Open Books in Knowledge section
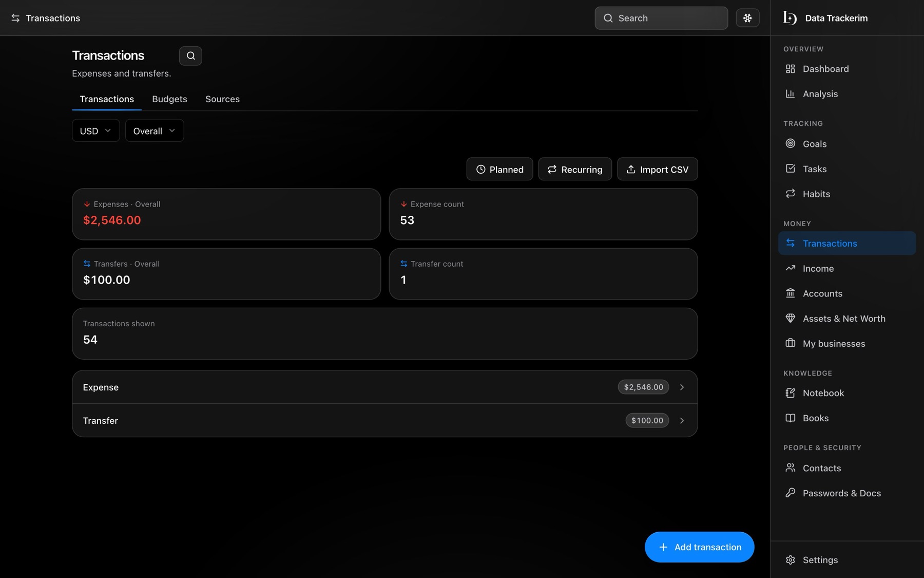This screenshot has height=578, width=924. point(847,418)
